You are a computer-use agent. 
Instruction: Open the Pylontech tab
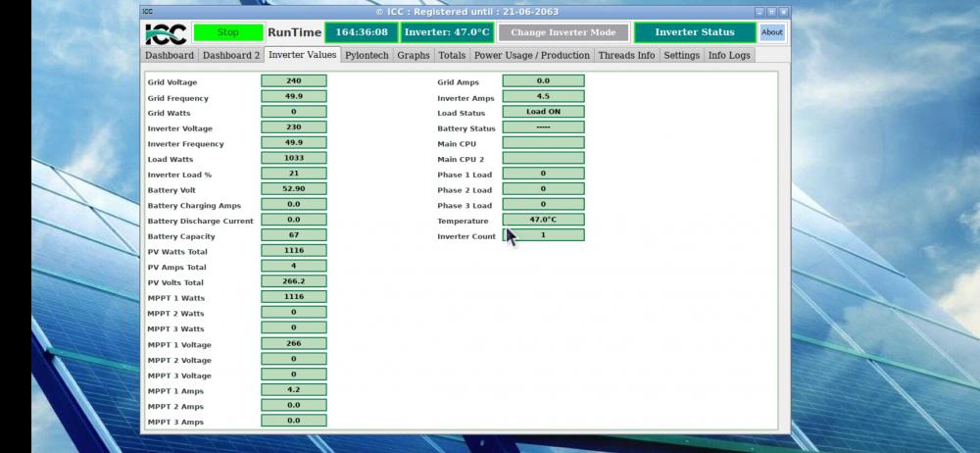point(367,55)
